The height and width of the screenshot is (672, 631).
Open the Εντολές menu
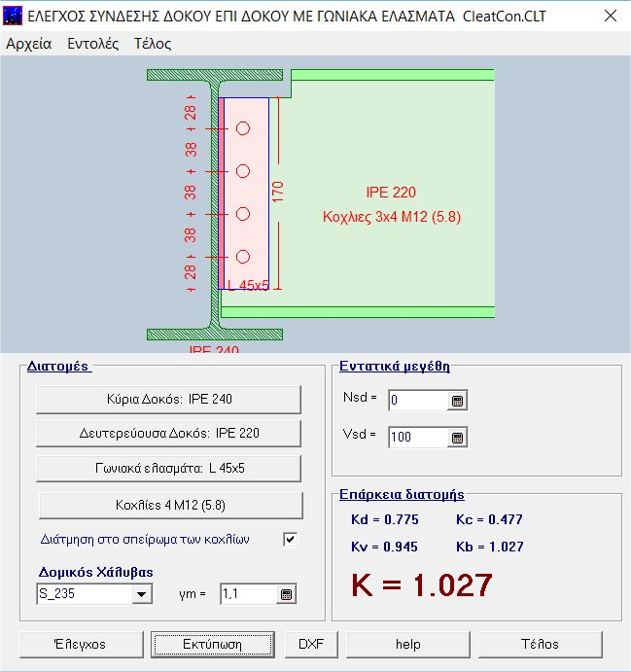coord(93,44)
